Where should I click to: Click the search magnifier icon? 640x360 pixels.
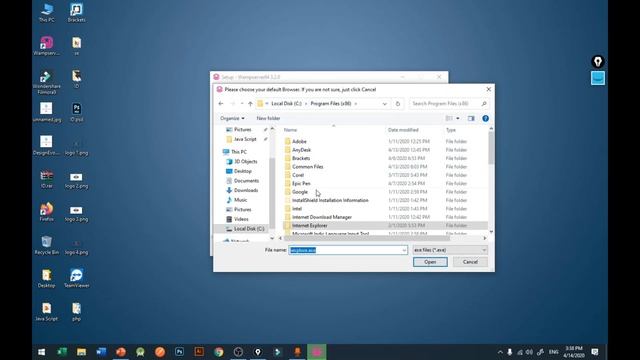click(484, 104)
